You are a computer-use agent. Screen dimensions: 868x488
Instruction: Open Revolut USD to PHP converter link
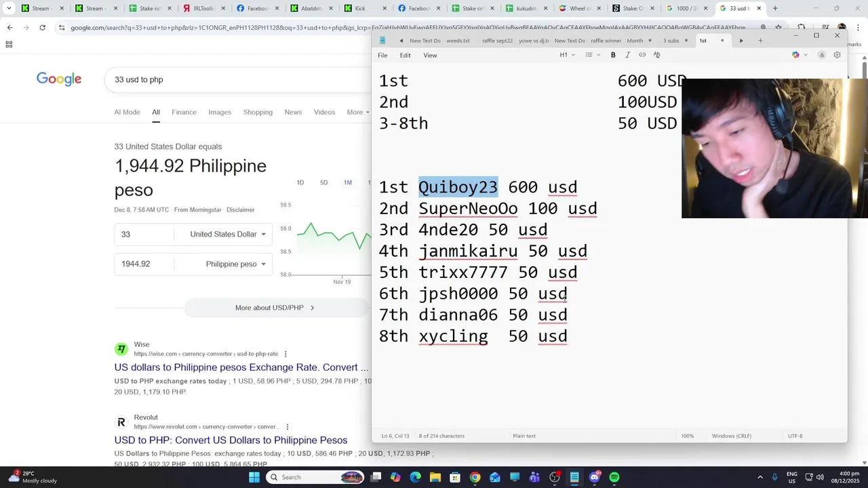click(x=231, y=441)
